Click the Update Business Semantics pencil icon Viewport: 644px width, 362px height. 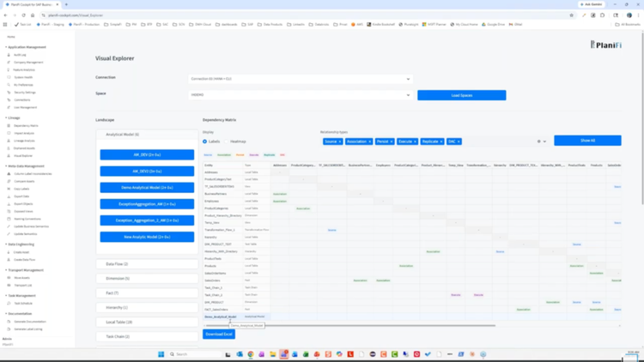click(x=9, y=226)
